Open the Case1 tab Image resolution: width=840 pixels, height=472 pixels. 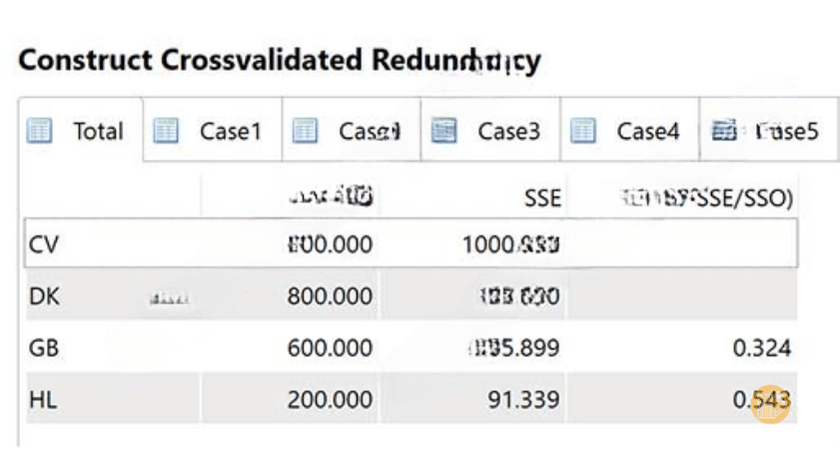(213, 130)
